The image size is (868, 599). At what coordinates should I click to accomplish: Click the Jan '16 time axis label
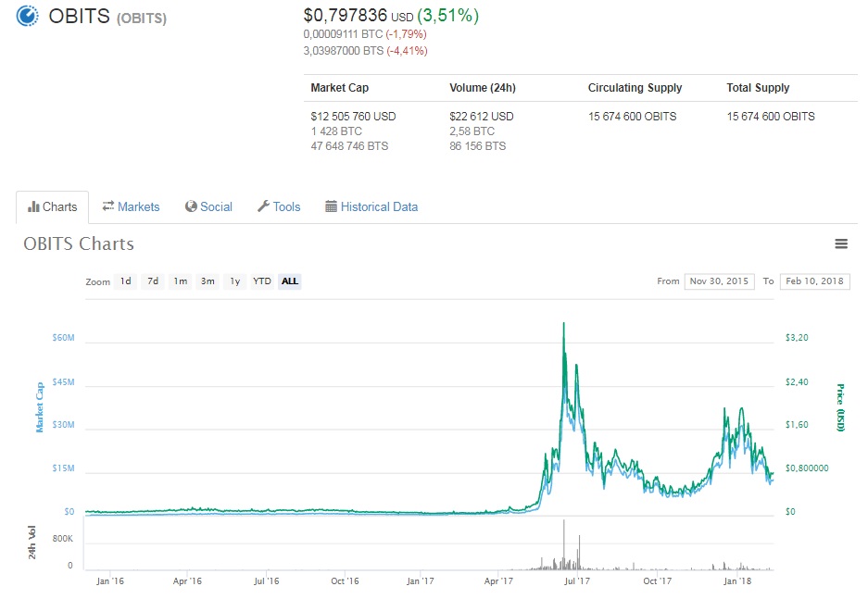pyautogui.click(x=109, y=581)
